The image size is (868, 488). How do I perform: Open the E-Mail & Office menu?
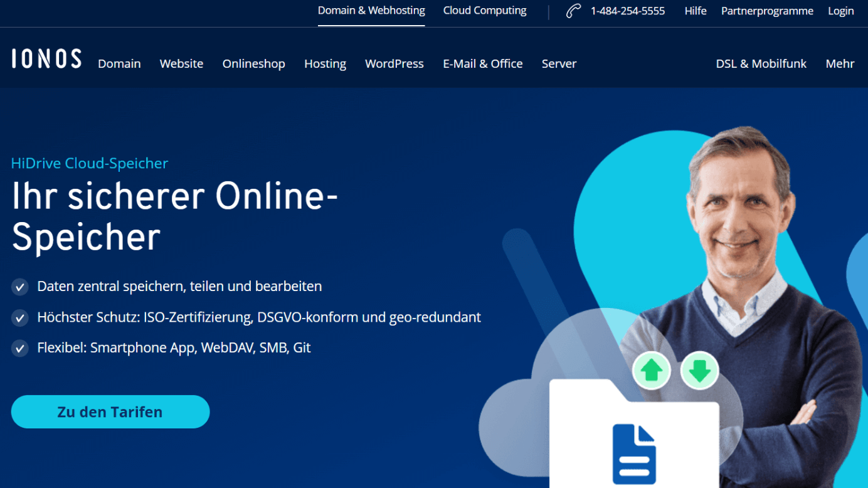point(482,64)
